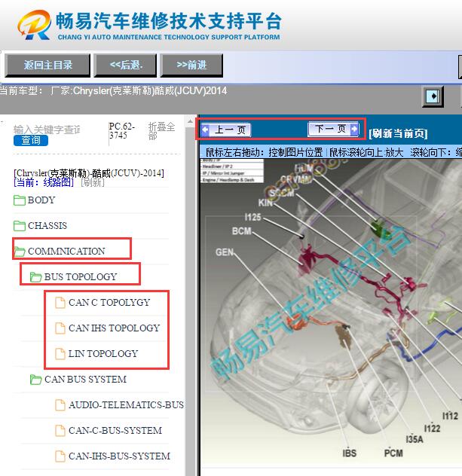This screenshot has width=462, height=476.
Task: Click 折叠全部 to collapse all
Action: coord(161,131)
